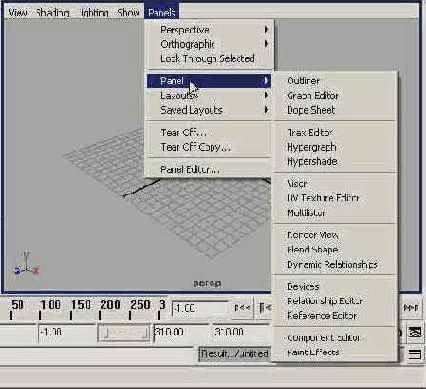Click frame 150 on the timeline
This screenshot has height=389, width=426.
80,305
